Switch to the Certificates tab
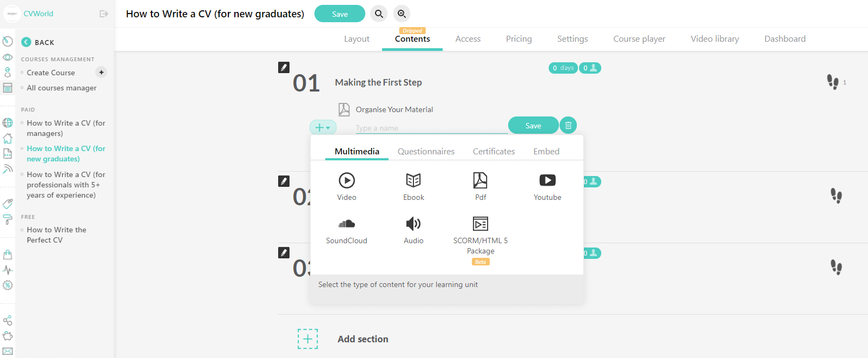 [494, 152]
